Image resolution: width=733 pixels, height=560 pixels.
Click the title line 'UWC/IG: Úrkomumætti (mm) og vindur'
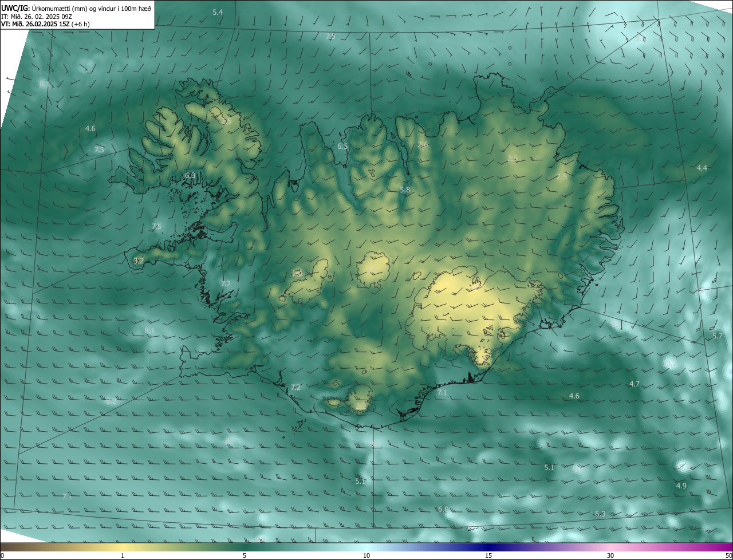(x=76, y=8)
